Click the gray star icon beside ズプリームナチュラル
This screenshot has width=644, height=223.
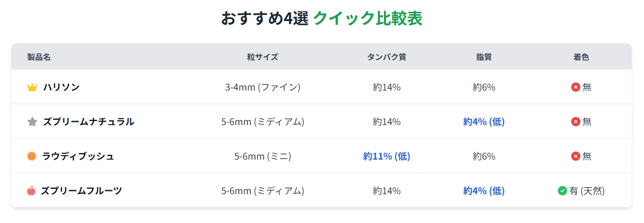(32, 122)
